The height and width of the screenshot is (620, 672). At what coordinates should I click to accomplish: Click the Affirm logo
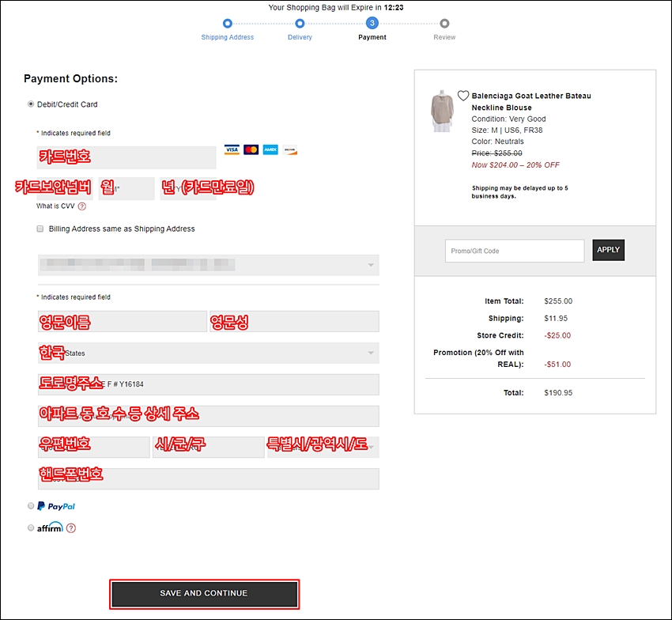pos(50,527)
